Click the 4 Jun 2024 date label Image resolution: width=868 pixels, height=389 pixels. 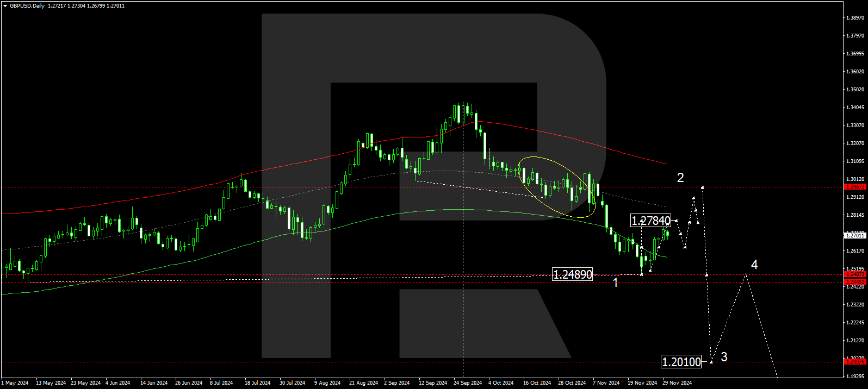click(117, 383)
